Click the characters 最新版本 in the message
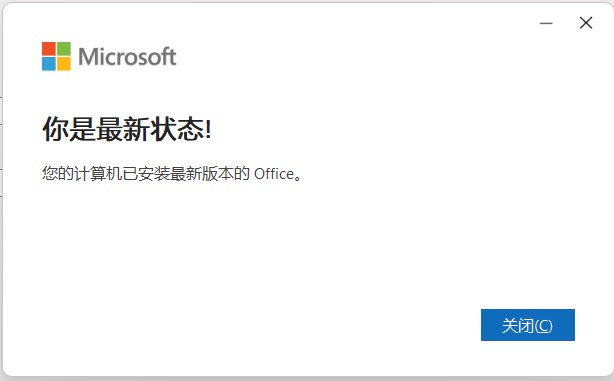 point(202,173)
